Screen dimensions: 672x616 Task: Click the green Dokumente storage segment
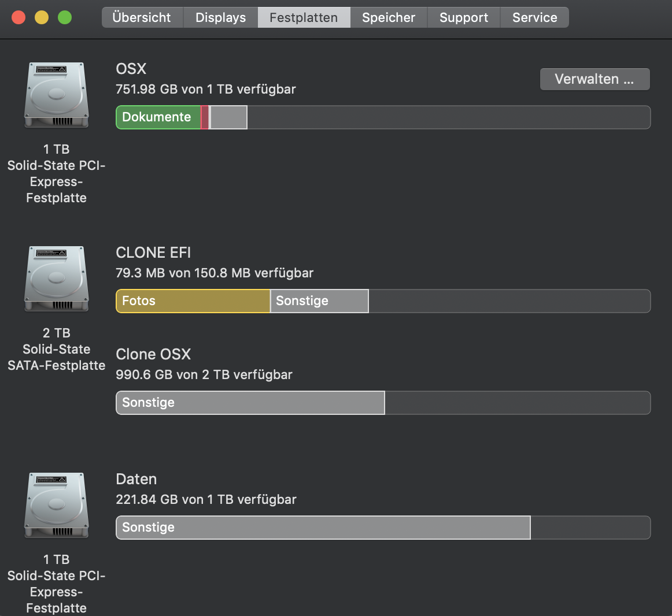pos(158,117)
